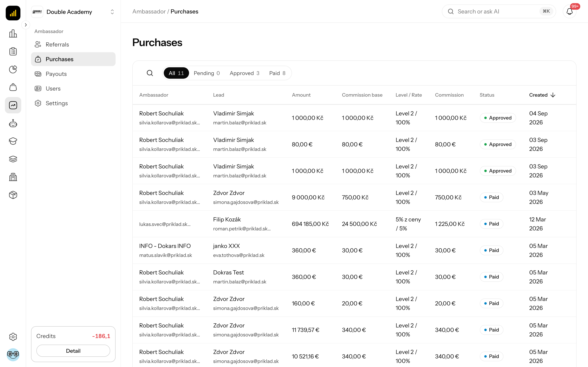588x367 pixels.
Task: Open the graduation cap sidebar icon
Action: click(13, 141)
